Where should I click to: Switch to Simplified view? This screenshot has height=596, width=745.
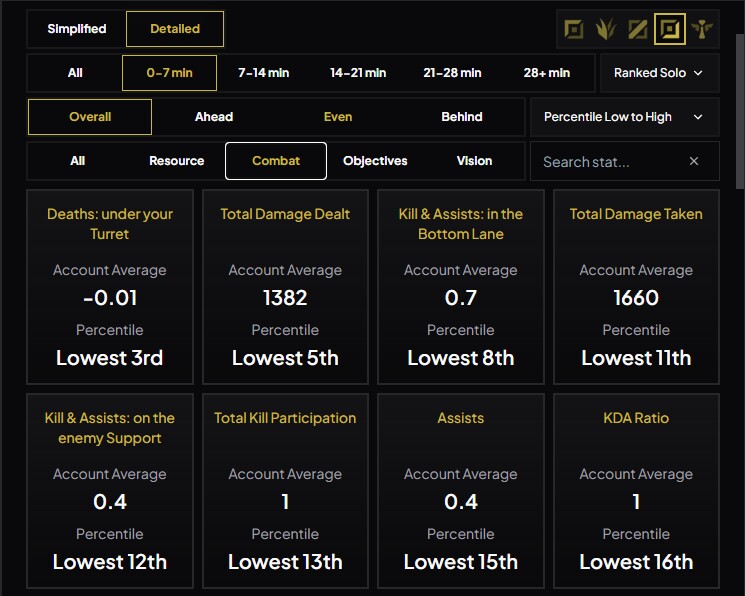(77, 29)
